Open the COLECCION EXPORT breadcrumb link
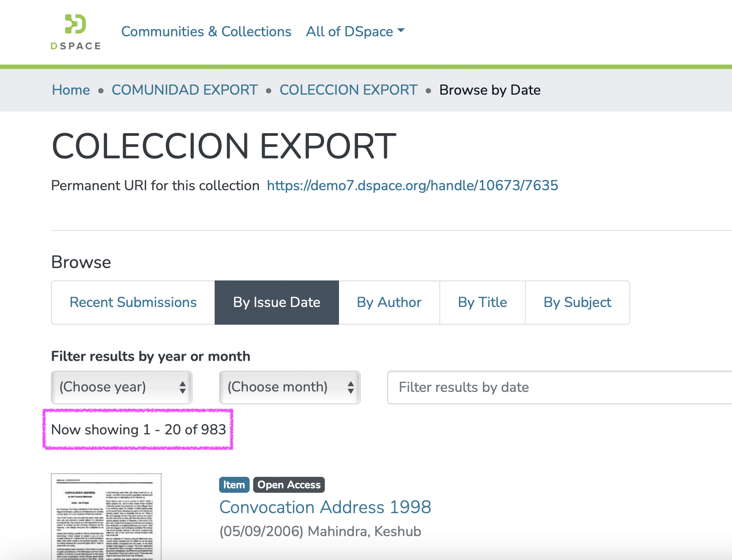 [348, 90]
